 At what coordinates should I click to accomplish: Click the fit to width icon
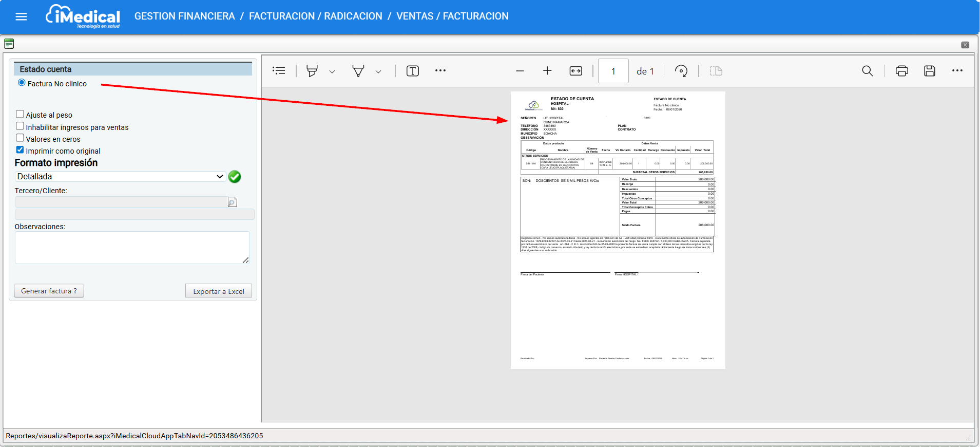point(575,71)
